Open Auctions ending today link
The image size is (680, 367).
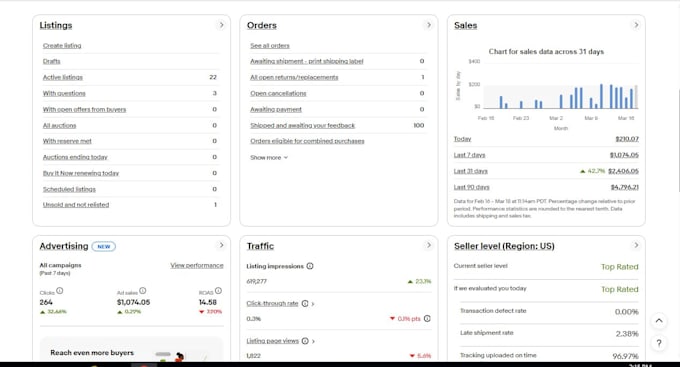pyautogui.click(x=75, y=157)
